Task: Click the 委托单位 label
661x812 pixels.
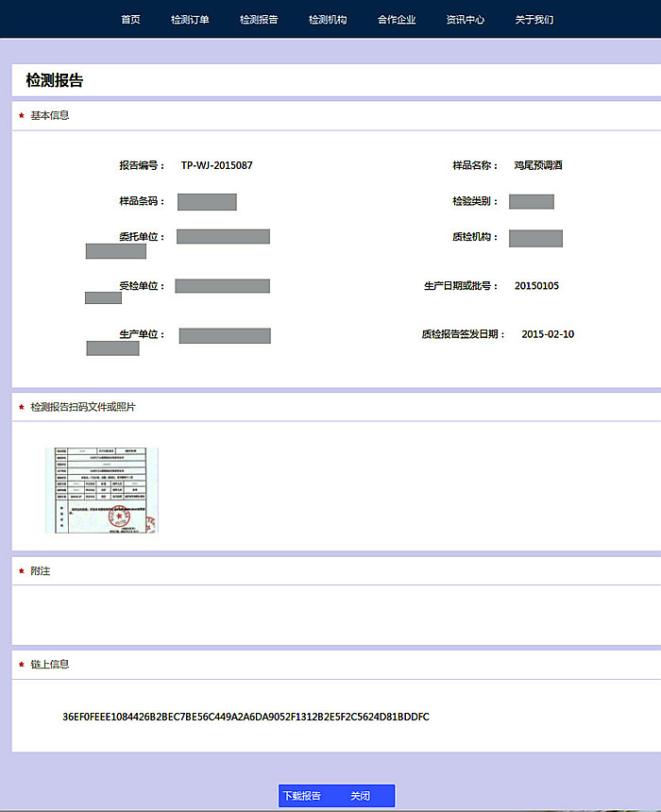Action: pos(142,237)
